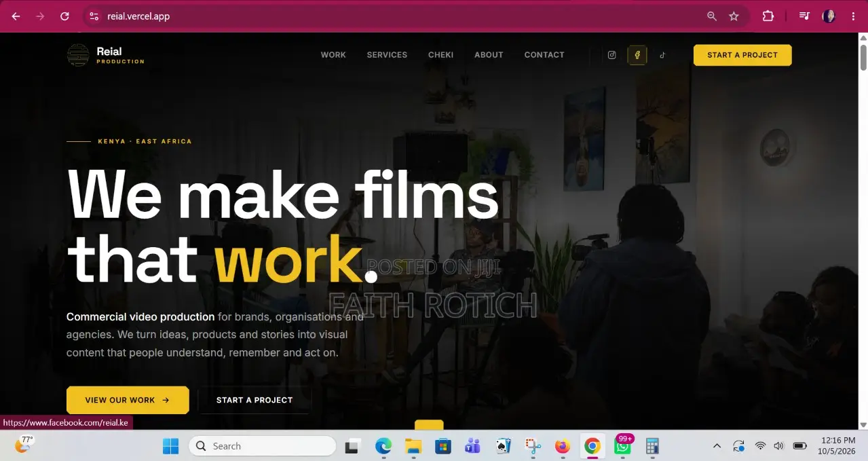Viewport: 868px width, 461px height.
Task: Select CONTACT in the navigation
Action: [544, 55]
